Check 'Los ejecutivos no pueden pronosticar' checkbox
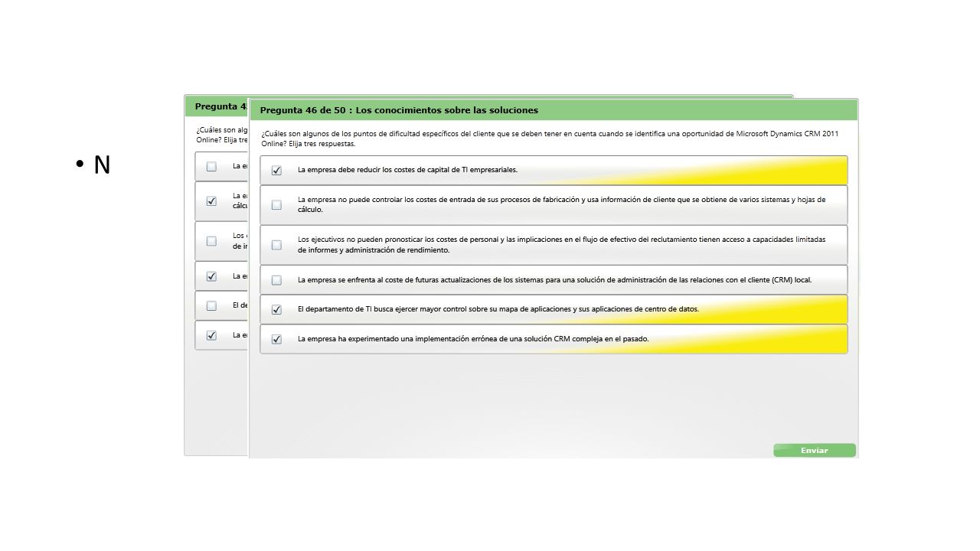The width and height of the screenshot is (980, 551). 276,245
